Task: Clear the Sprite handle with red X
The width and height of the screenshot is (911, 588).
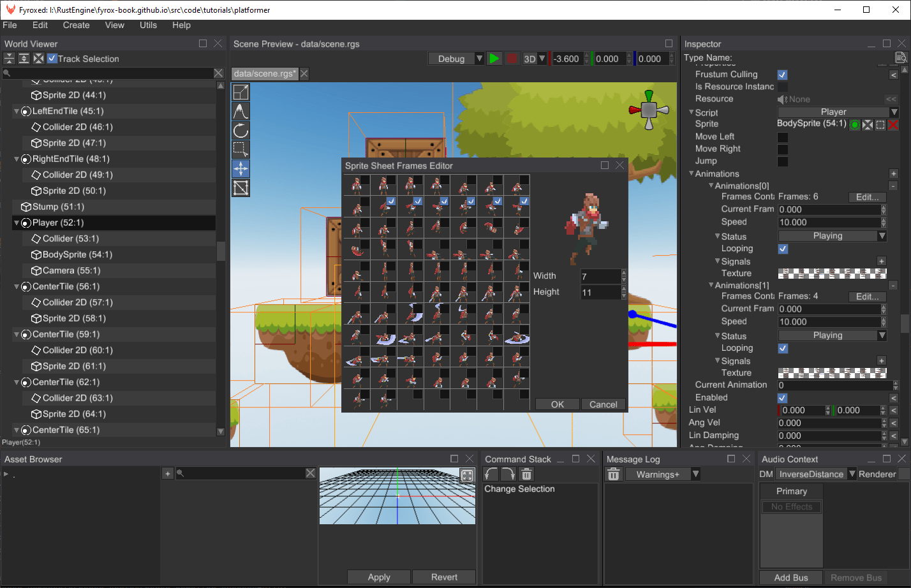Action: 893,124
